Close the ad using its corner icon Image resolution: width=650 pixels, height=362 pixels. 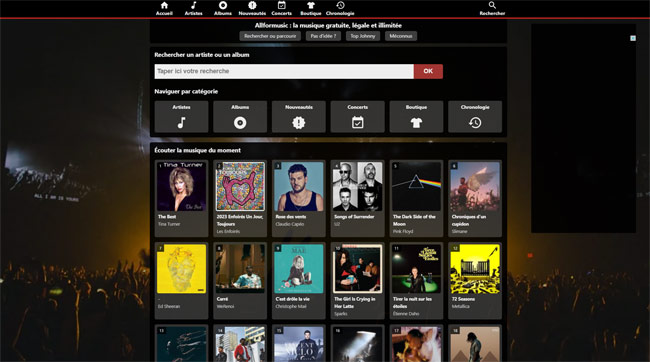click(633, 38)
